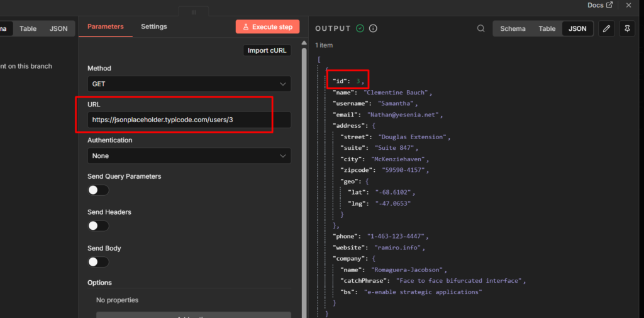Select input panel Table tab

coord(28,28)
